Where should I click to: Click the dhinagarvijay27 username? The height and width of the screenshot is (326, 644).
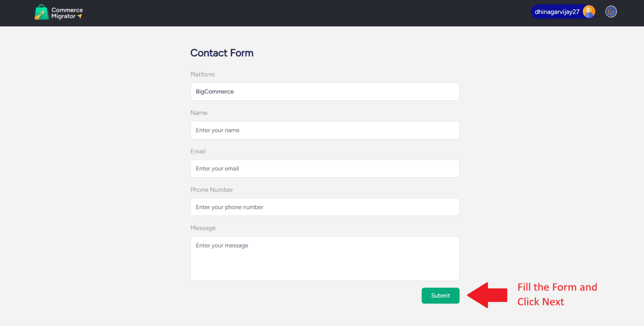[x=557, y=12]
